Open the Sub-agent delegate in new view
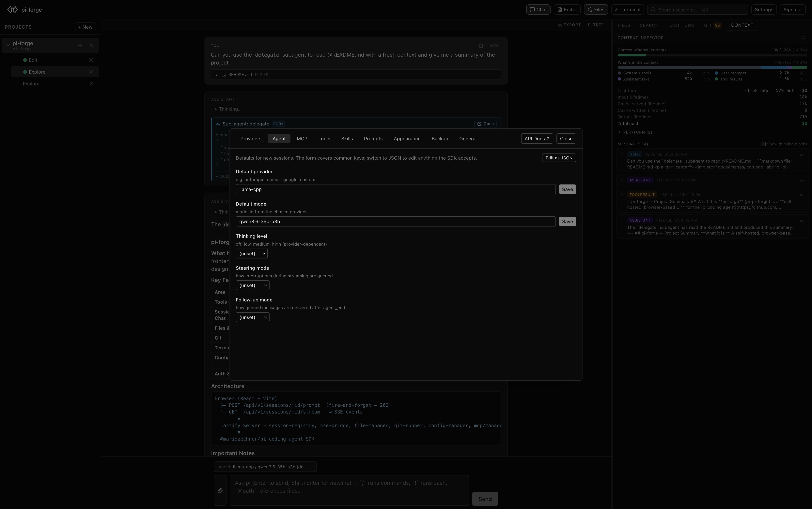This screenshot has width=812, height=509. 486,124
